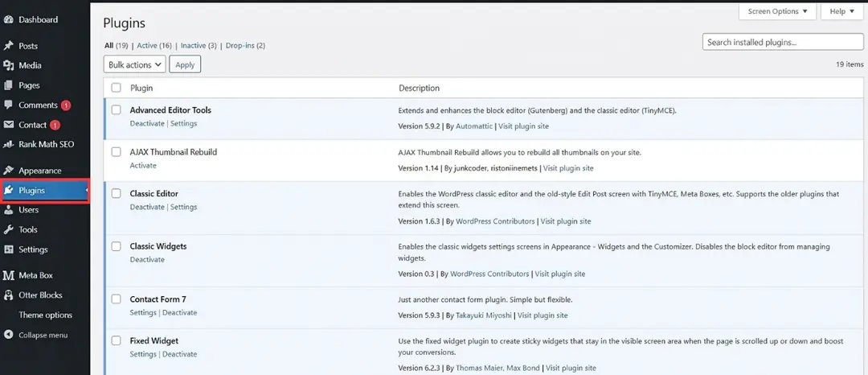Click Collapse menu in sidebar
The image size is (868, 375).
(43, 335)
